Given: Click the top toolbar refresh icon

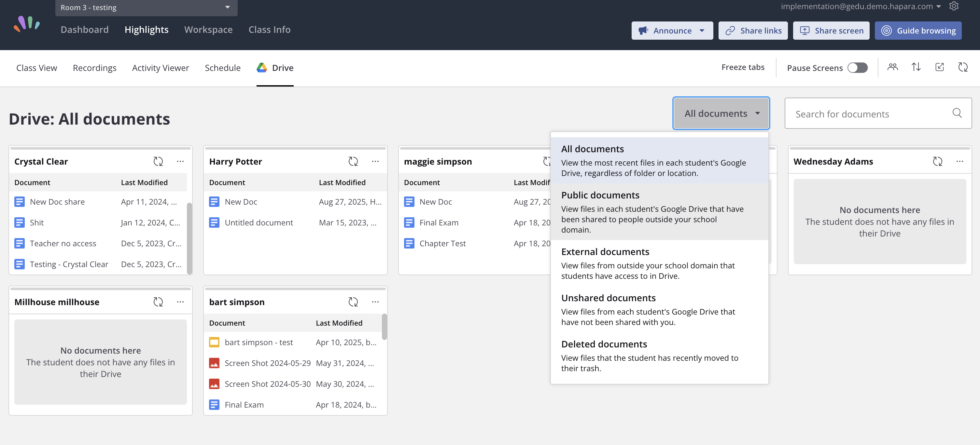Looking at the screenshot, I should pos(963,67).
